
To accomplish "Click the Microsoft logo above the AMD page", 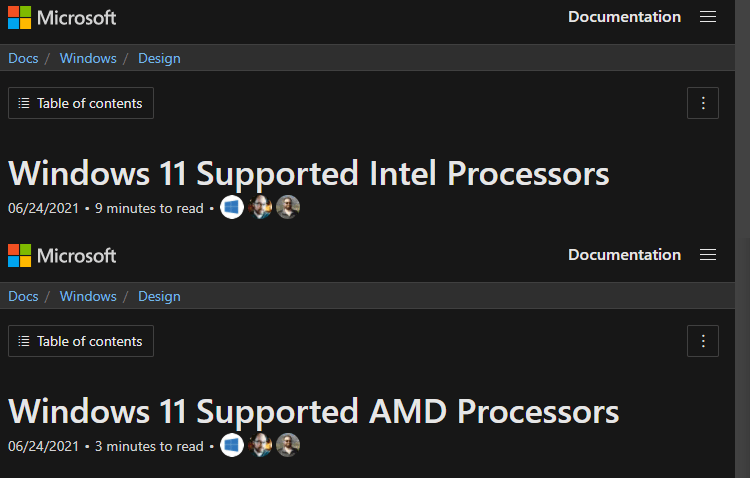I will pyautogui.click(x=62, y=256).
